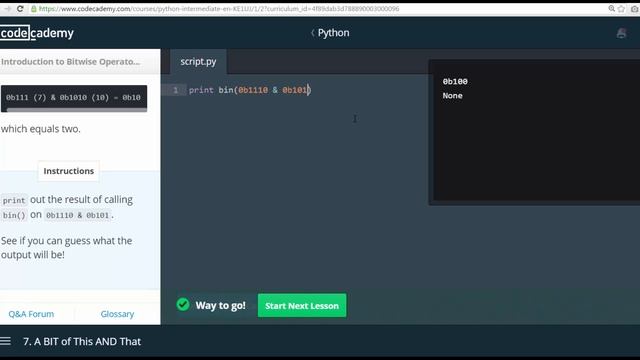Click the 'See if you can guess' paragraph

pos(67,248)
